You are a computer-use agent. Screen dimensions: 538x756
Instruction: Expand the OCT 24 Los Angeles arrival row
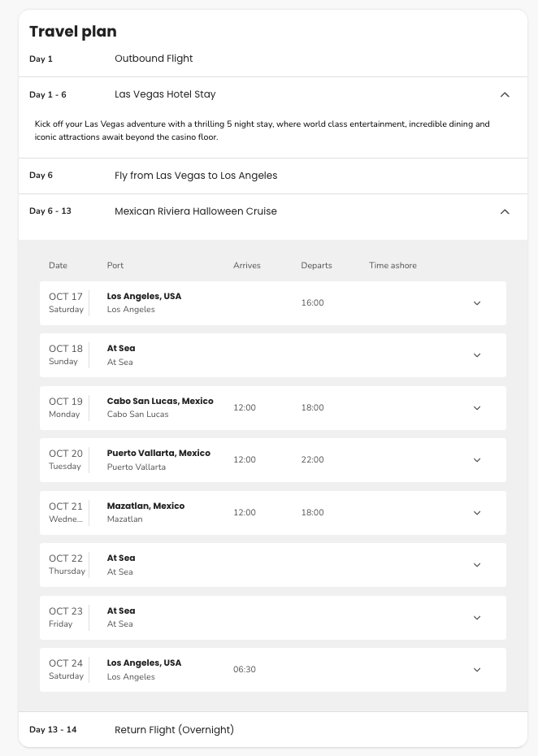(477, 669)
